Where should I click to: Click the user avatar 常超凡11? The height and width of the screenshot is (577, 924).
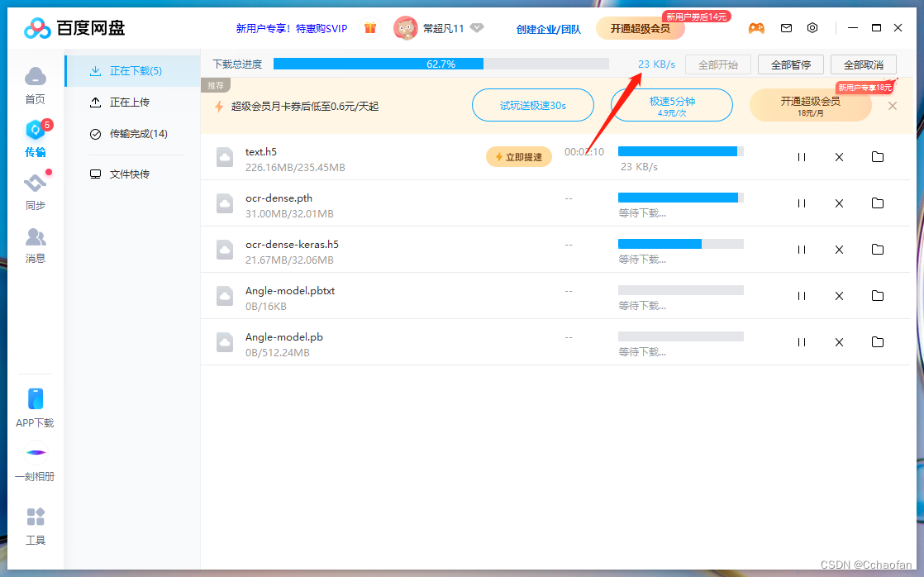406,28
